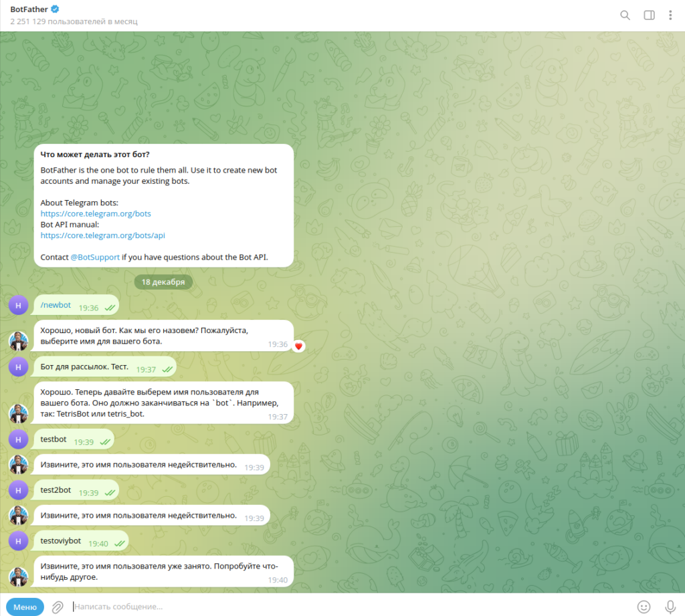Click user avatar H beside 'Бот для рассылок' message

pos(18,367)
